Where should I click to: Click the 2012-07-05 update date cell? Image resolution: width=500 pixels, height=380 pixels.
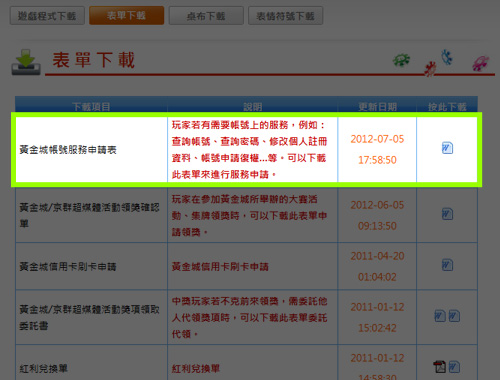click(377, 149)
